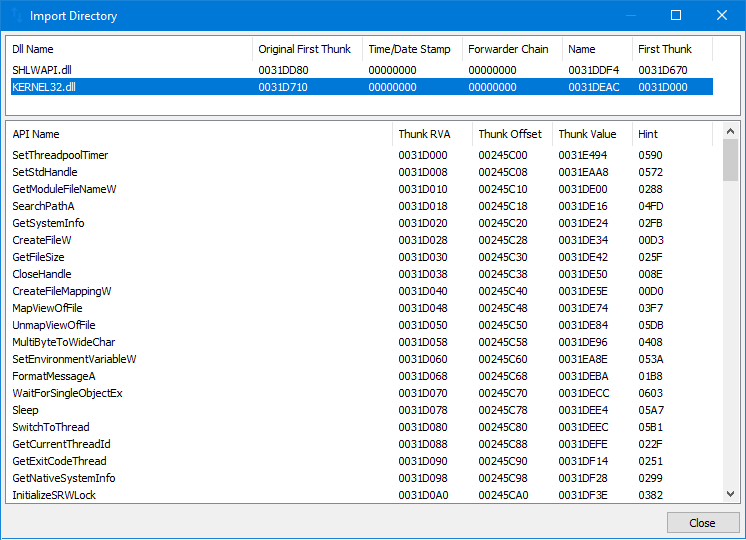
Task: Click Hint value 05A7
Action: tap(651, 411)
